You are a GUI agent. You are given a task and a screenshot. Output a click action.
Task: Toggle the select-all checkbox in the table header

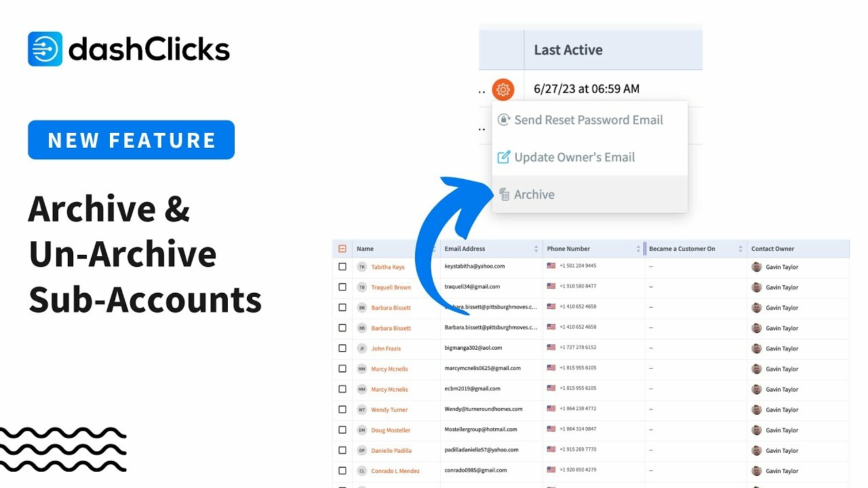pyautogui.click(x=342, y=248)
